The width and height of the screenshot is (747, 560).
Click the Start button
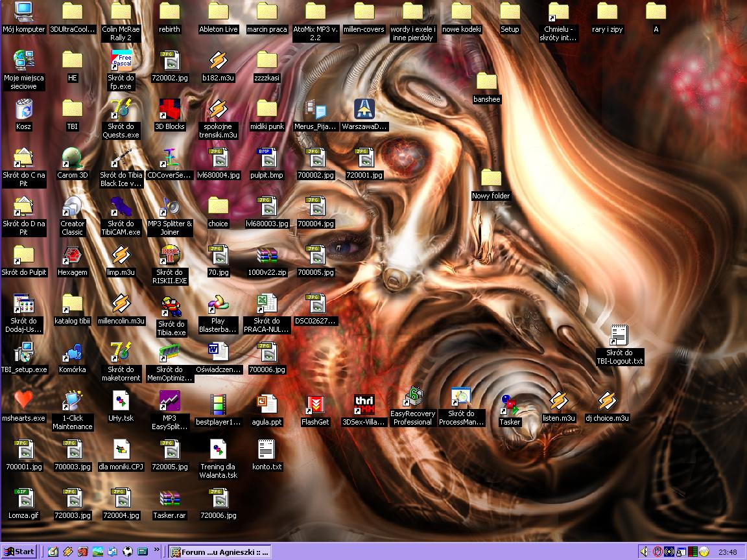19,552
